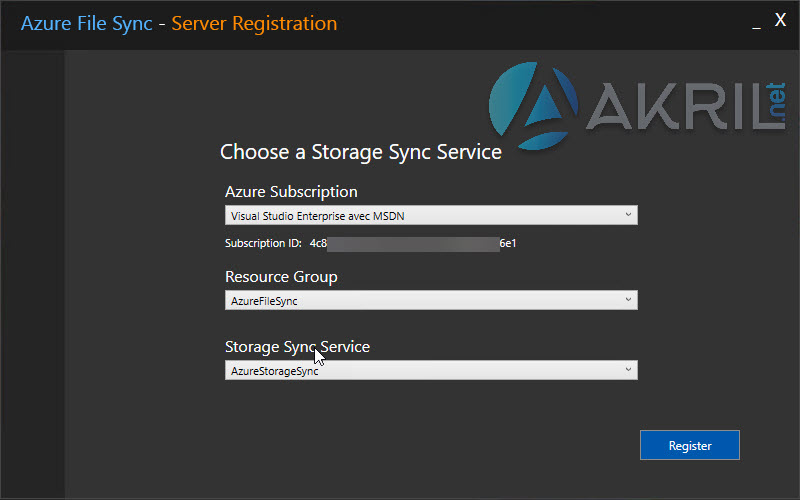Click the Subscription ID value
Screen dimensions: 800x500
(413, 243)
